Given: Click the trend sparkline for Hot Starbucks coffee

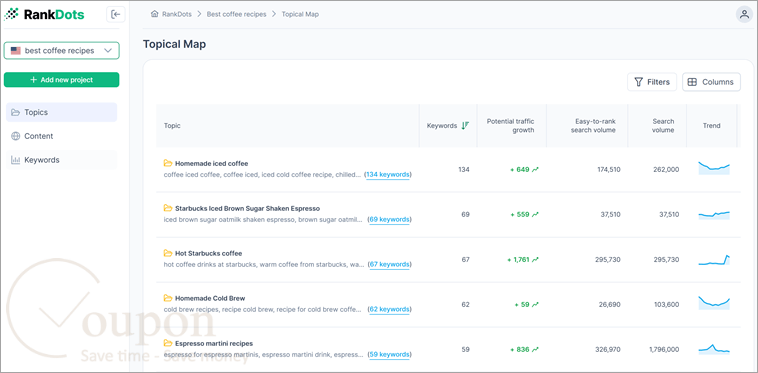Looking at the screenshot, I should (x=714, y=260).
